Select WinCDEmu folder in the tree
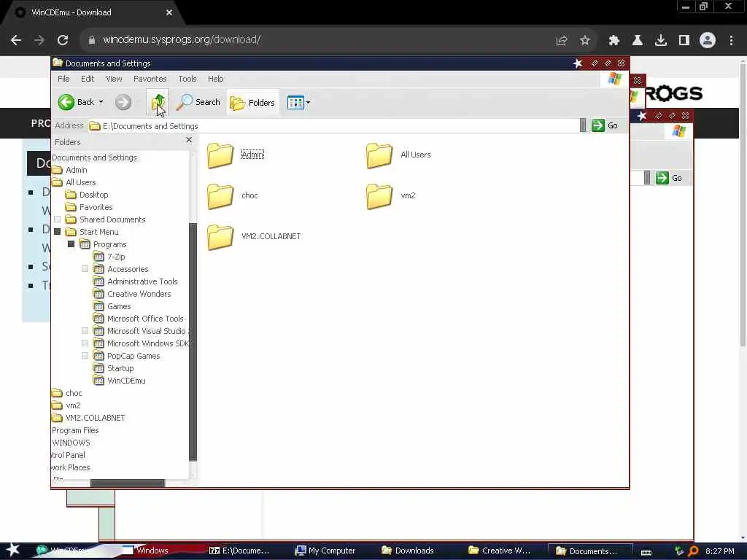Image resolution: width=747 pixels, height=560 pixels. pos(126,381)
